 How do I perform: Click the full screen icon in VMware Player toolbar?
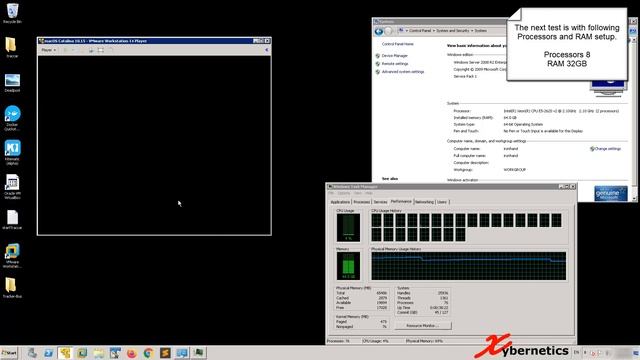[x=100, y=50]
